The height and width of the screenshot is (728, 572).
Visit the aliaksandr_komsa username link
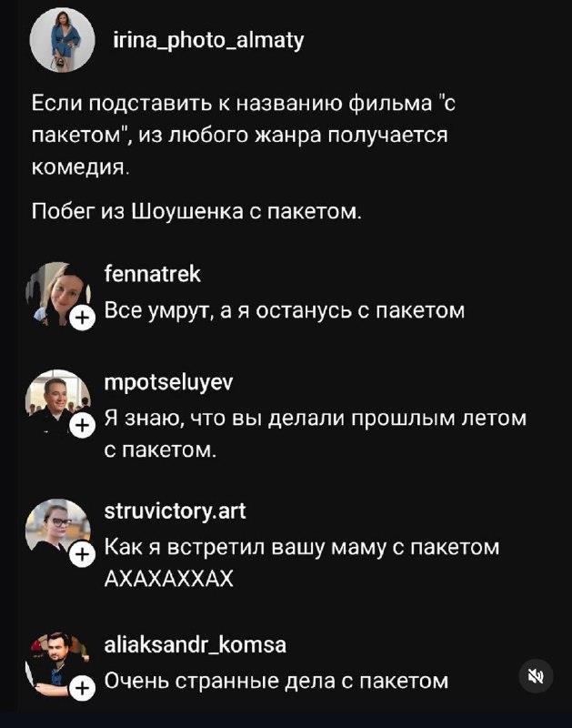[196, 644]
